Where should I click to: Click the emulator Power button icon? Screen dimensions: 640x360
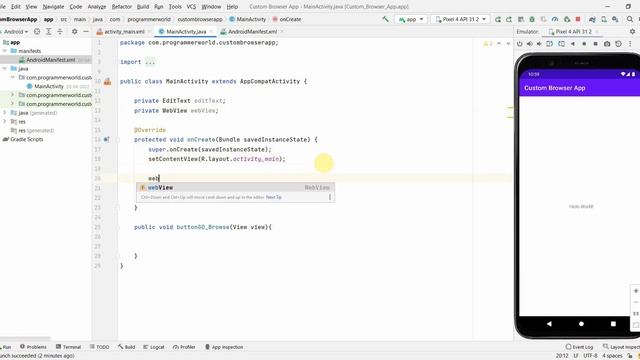click(520, 44)
